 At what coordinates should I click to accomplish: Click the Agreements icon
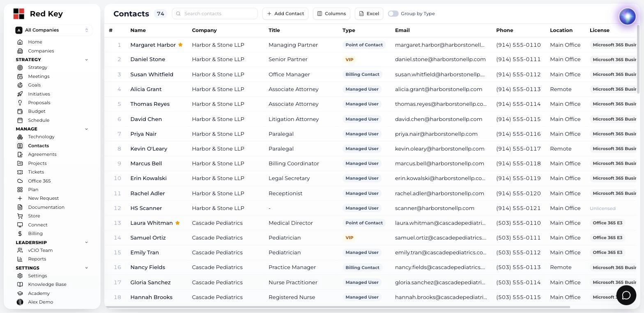(20, 154)
